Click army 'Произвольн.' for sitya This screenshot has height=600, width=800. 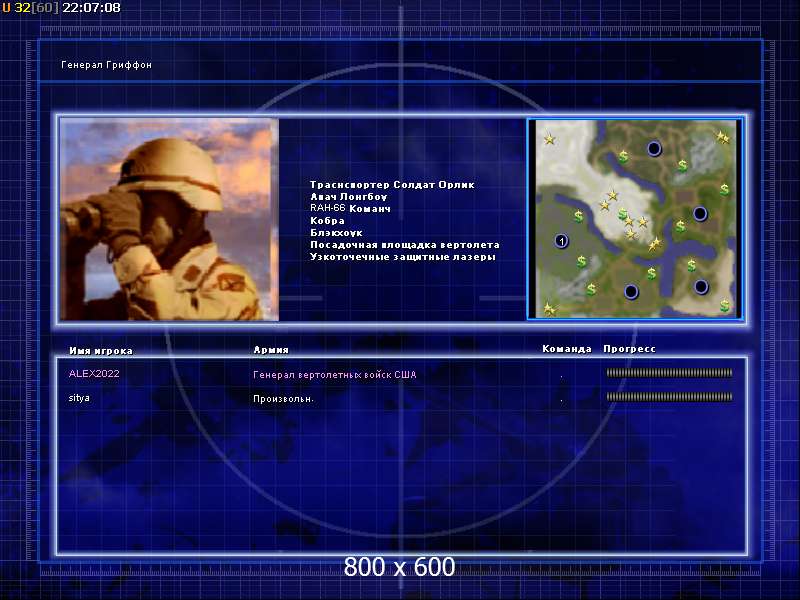click(x=283, y=398)
